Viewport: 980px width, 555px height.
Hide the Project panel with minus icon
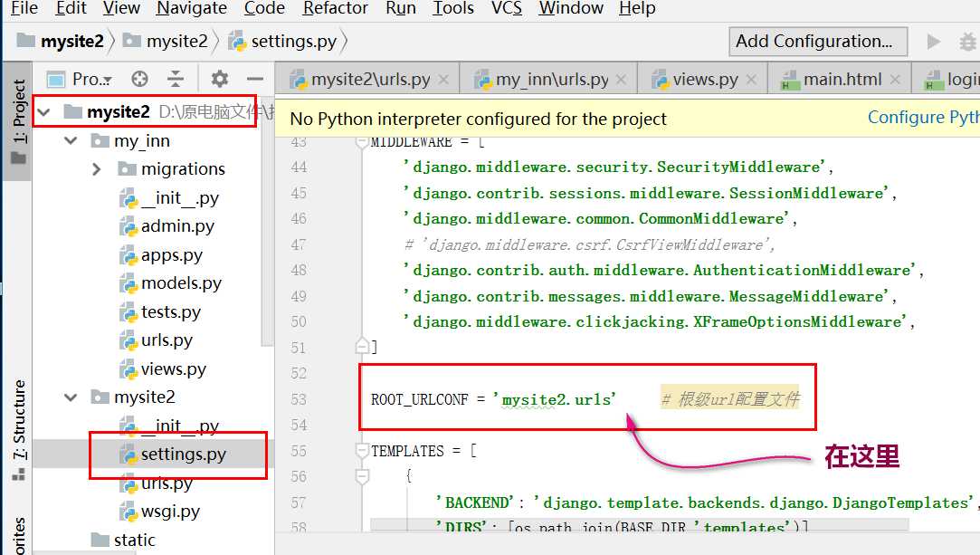(x=254, y=79)
